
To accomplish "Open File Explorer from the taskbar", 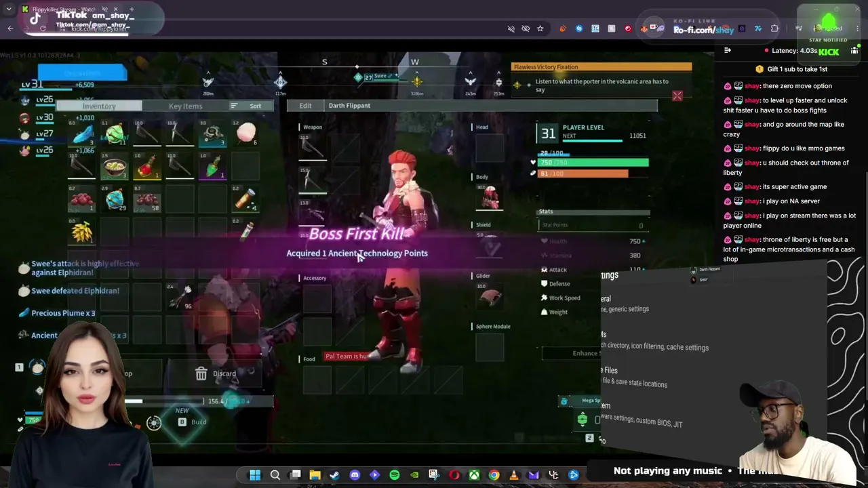I will click(x=315, y=475).
